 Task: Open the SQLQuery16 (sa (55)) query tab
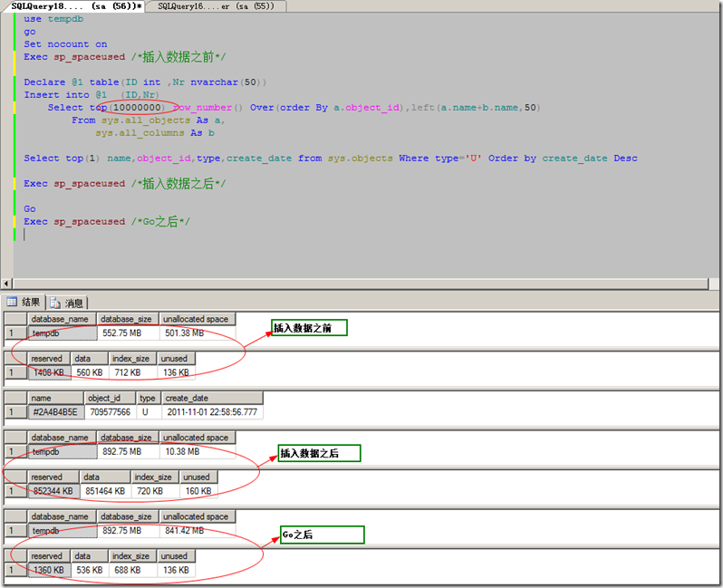pyautogui.click(x=217, y=6)
